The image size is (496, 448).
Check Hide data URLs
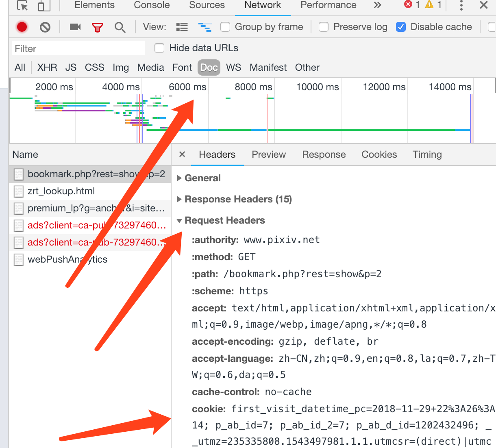click(159, 48)
